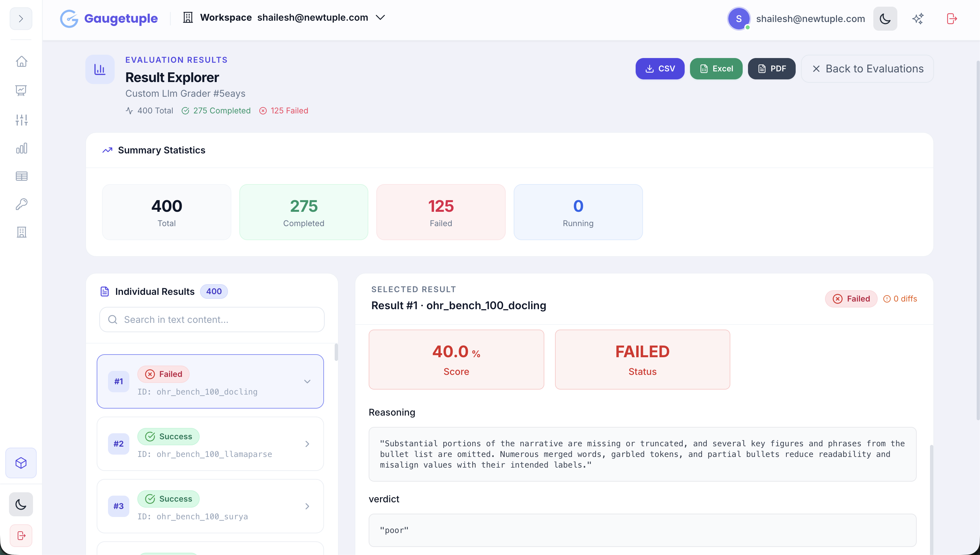Screen dimensions: 980x555
Task: Click the FAILED Status card
Action: click(642, 360)
